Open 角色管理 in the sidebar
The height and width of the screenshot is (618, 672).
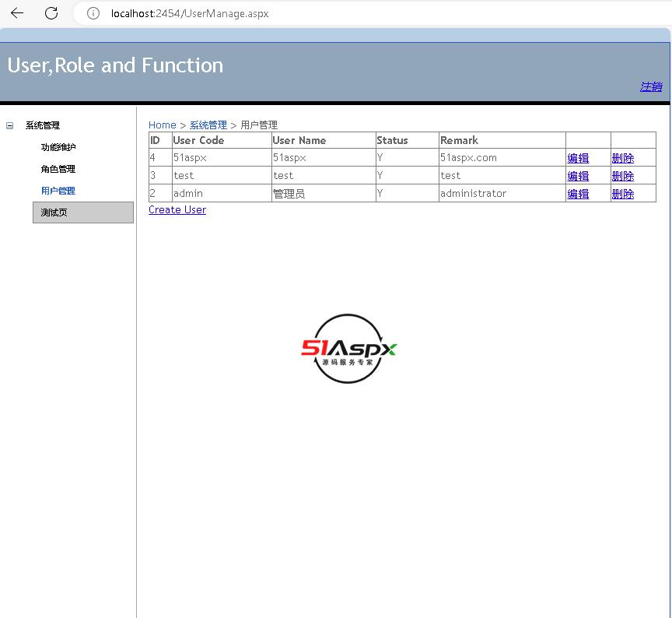58,169
